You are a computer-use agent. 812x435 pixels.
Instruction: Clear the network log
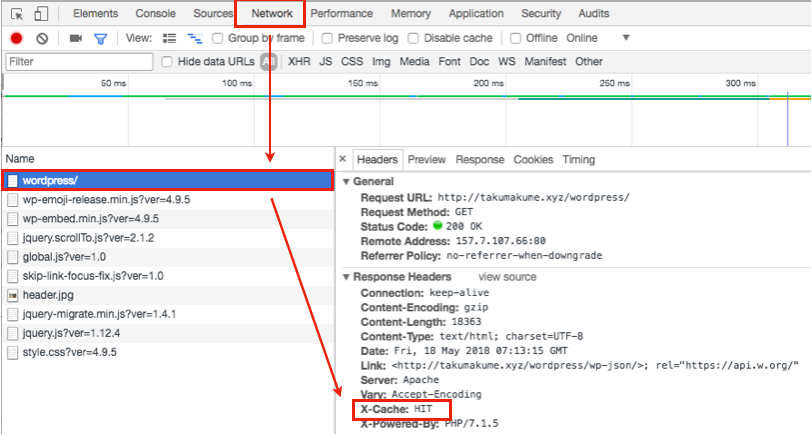pos(42,38)
